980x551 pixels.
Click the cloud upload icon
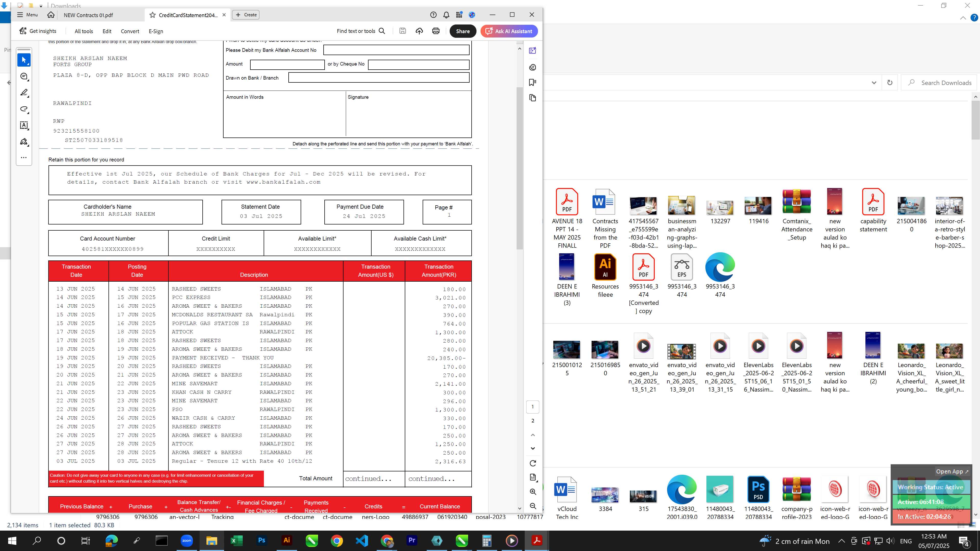tap(419, 31)
